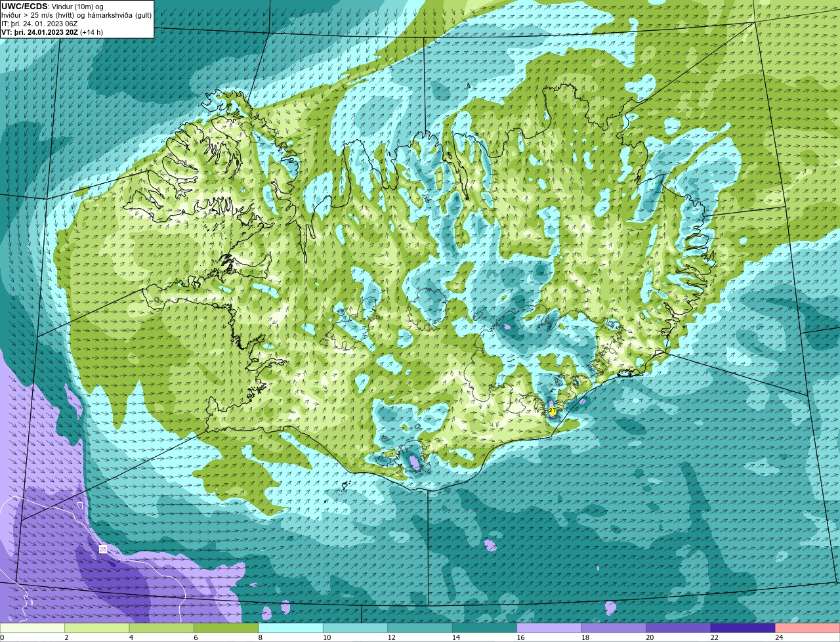
Task: Click the "VT: þri. 24.01.2023 20Z" valid time line
Action: point(39,32)
